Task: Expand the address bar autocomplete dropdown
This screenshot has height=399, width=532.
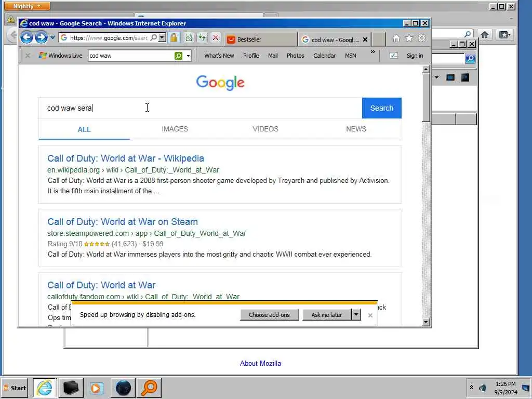Action: coord(162,37)
